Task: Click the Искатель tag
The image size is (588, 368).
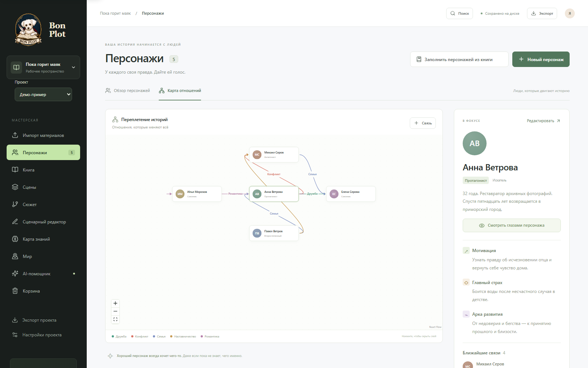Action: pos(499,180)
